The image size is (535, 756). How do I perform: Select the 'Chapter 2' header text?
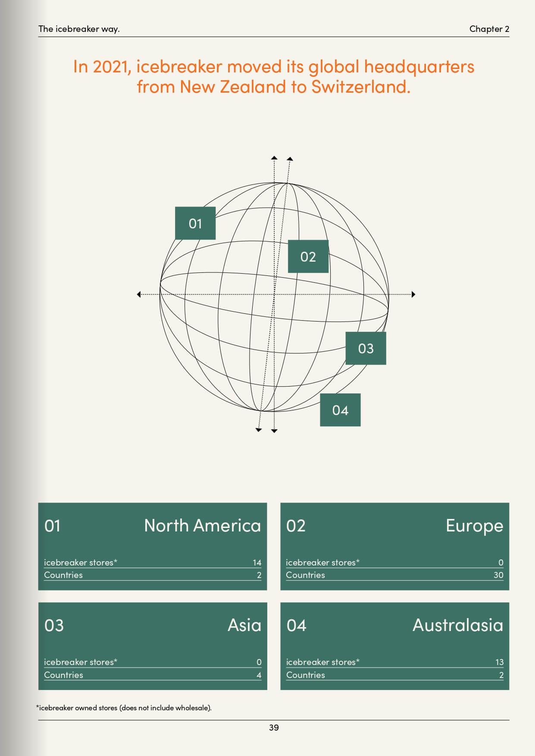click(x=489, y=29)
